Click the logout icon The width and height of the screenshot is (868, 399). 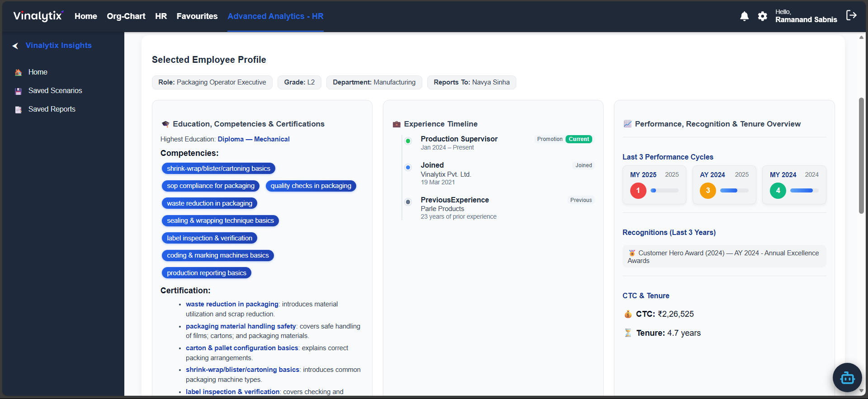click(x=851, y=15)
